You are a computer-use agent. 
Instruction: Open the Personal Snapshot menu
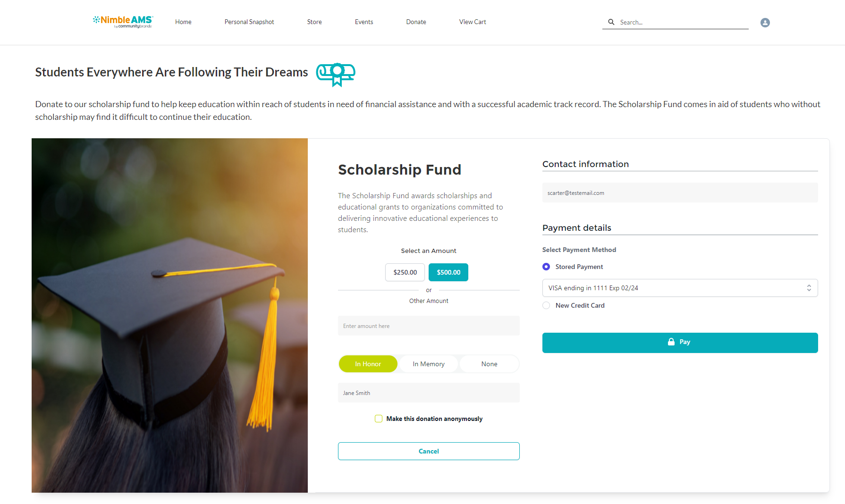(x=249, y=22)
